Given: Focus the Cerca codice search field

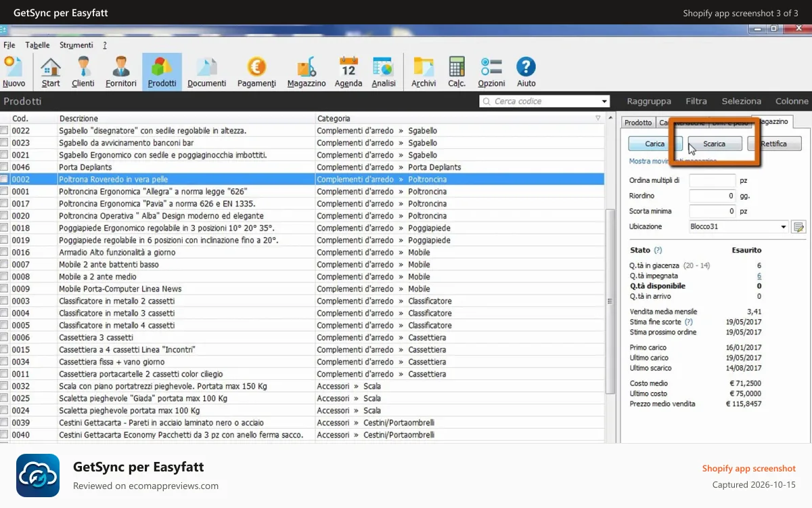Looking at the screenshot, I should [545, 102].
